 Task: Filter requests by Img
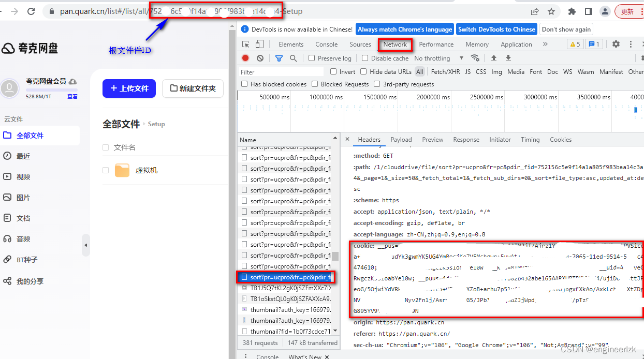pyautogui.click(x=496, y=72)
